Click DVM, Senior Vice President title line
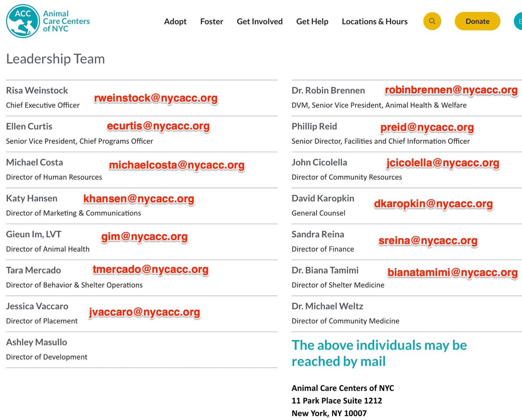522x420 pixels. [x=379, y=105]
